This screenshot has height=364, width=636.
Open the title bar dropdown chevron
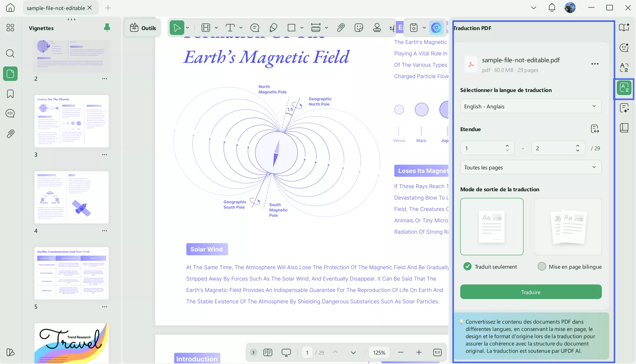pos(533,8)
